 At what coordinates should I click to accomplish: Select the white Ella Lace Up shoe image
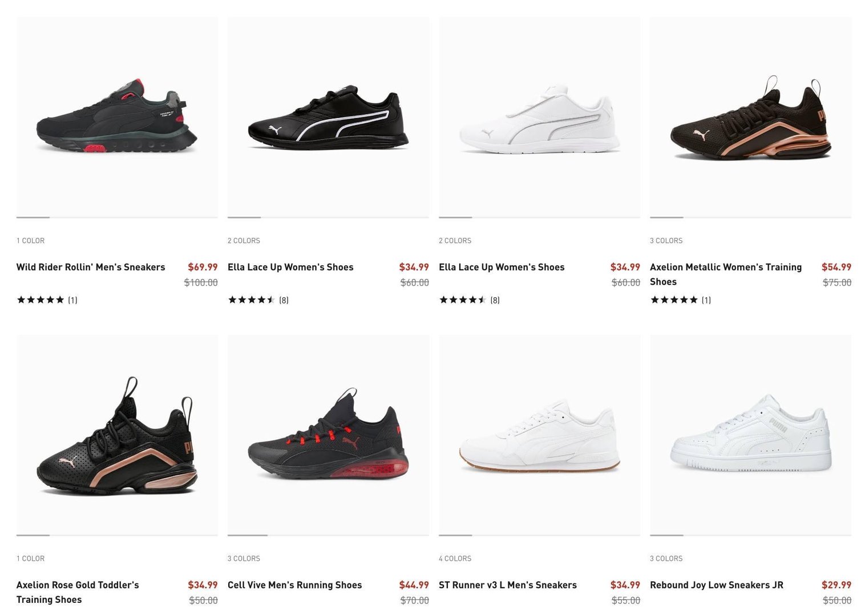539,117
